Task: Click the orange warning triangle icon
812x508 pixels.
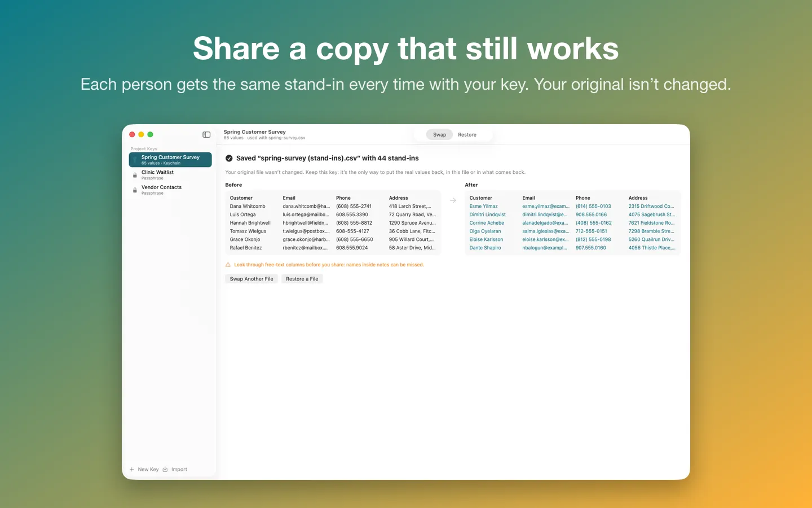Action: click(228, 265)
